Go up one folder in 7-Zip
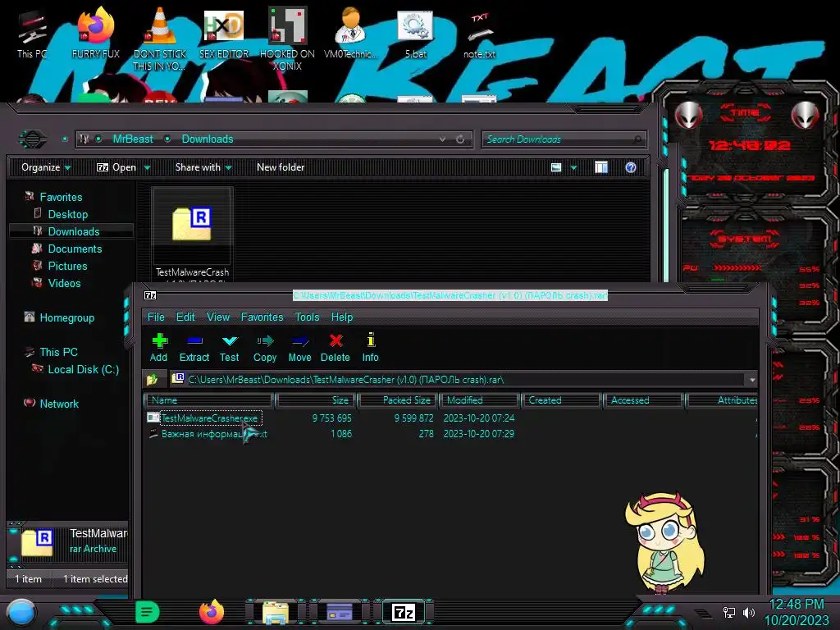 (153, 379)
